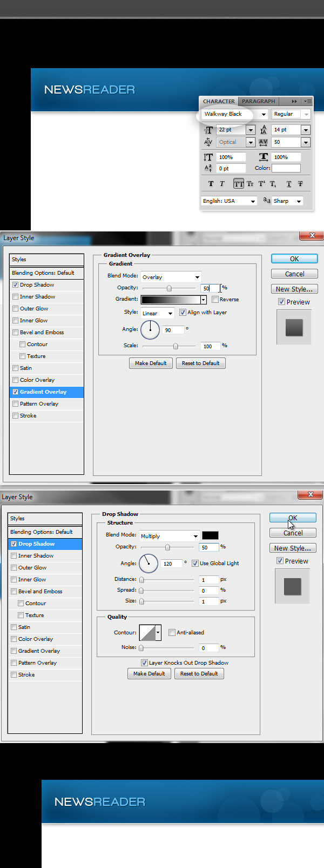Toggle the Small Caps button

[250, 184]
